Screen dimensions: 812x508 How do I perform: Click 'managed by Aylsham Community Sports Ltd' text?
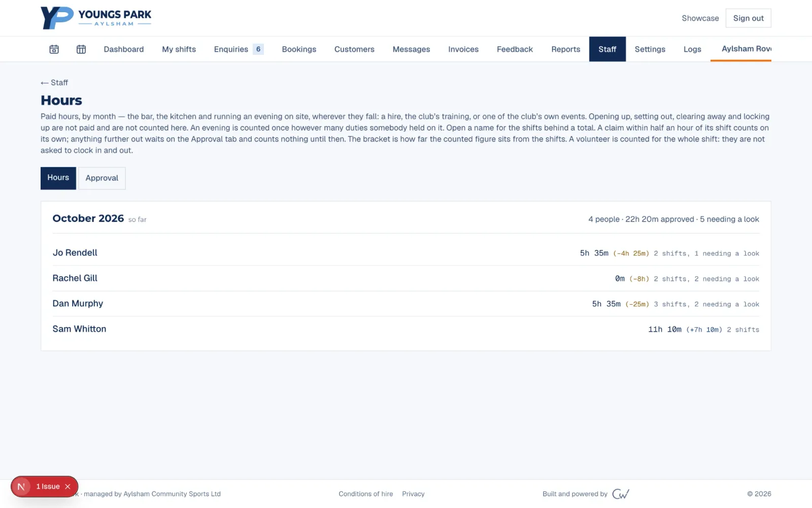click(x=152, y=494)
